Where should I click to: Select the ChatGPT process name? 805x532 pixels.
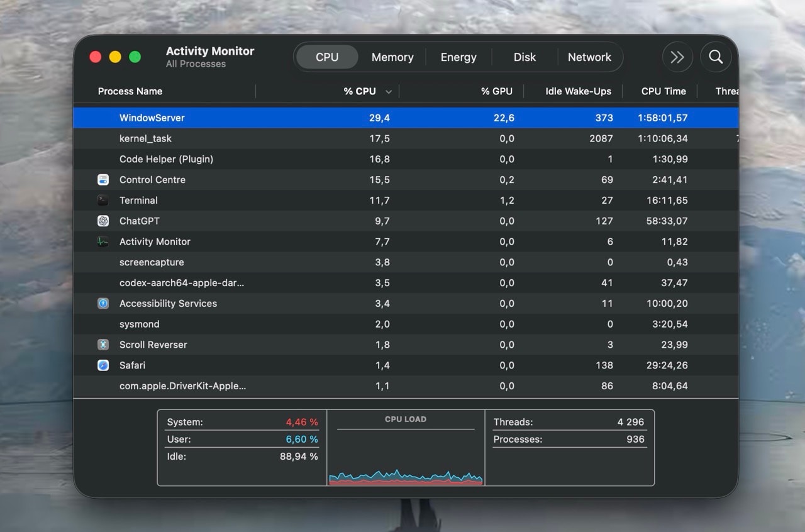tap(140, 221)
